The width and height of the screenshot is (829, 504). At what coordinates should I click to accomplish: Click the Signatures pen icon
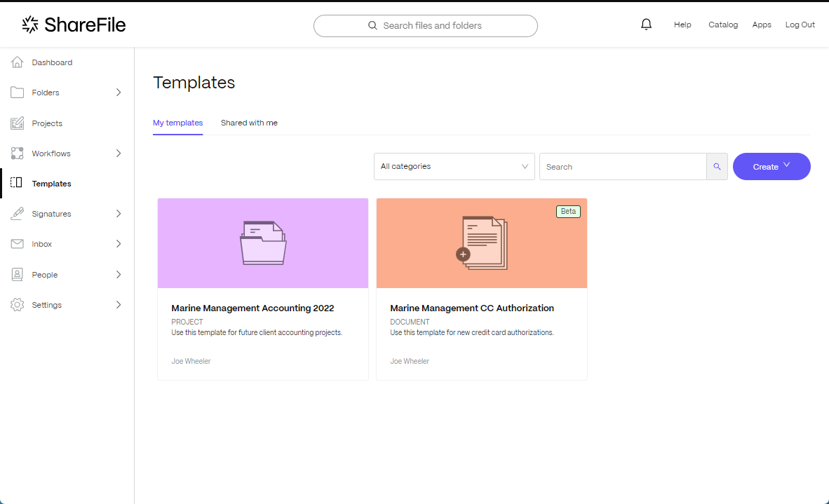[x=17, y=213]
